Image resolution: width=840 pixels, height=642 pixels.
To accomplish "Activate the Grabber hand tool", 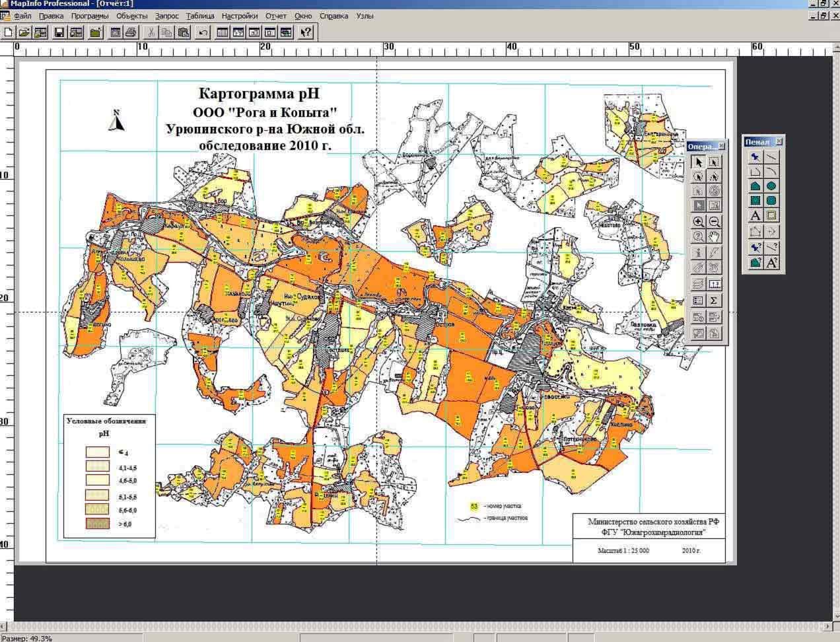I will pos(714,236).
